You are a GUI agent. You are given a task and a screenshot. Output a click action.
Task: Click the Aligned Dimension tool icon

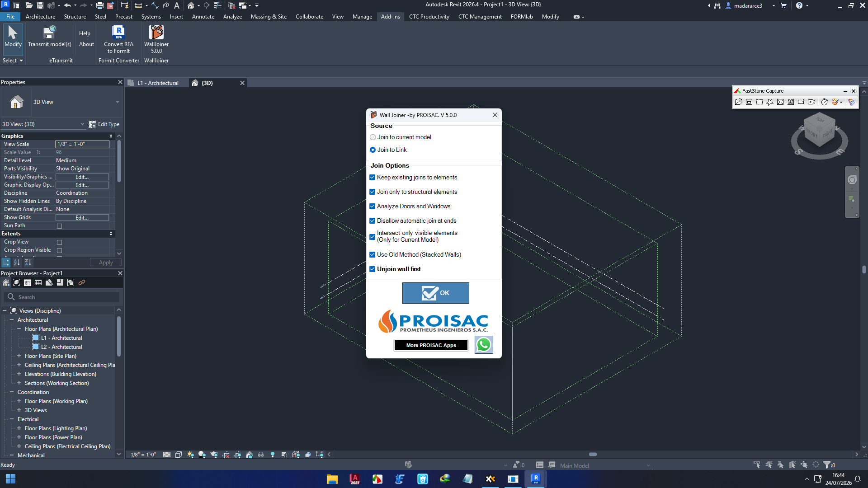[x=155, y=5]
